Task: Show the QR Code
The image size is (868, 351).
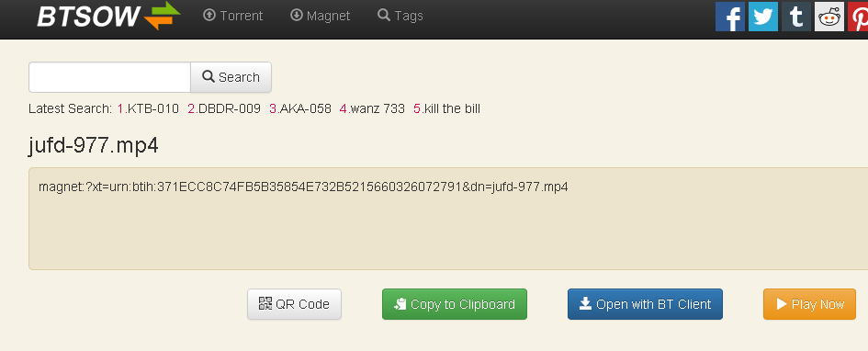Action: point(294,304)
